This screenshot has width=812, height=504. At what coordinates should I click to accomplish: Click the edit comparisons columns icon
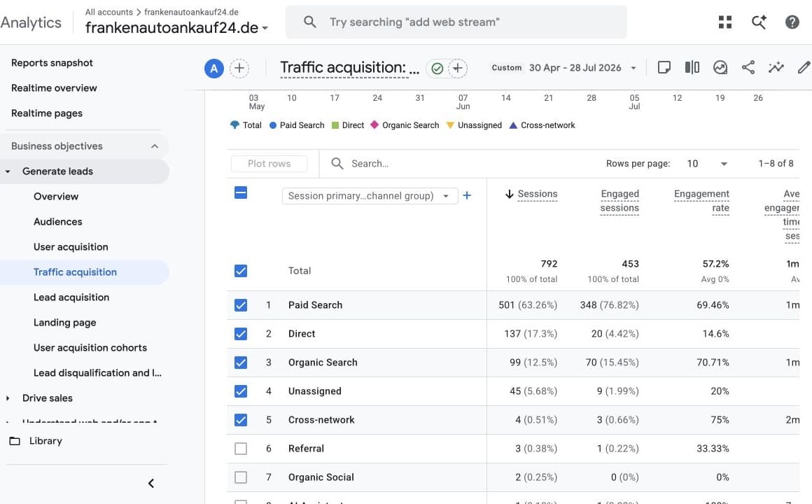(692, 67)
